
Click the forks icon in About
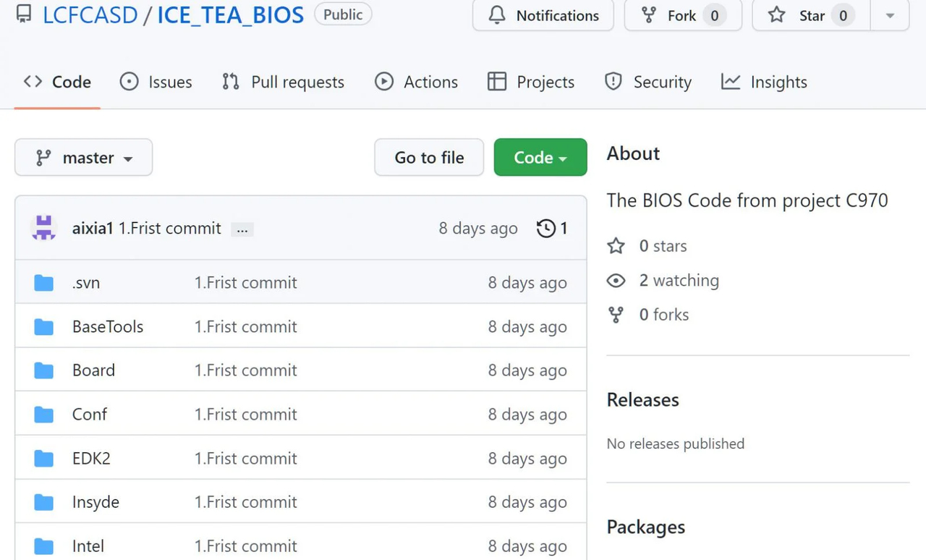click(x=616, y=315)
